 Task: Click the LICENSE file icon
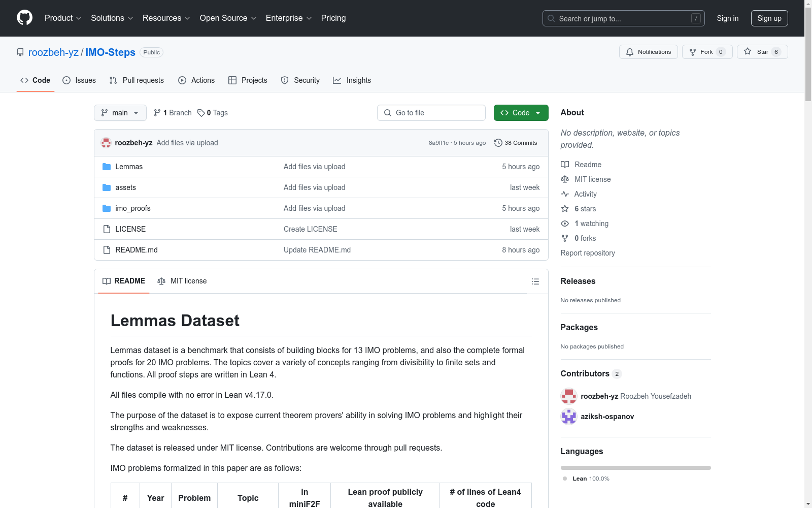coord(107,229)
